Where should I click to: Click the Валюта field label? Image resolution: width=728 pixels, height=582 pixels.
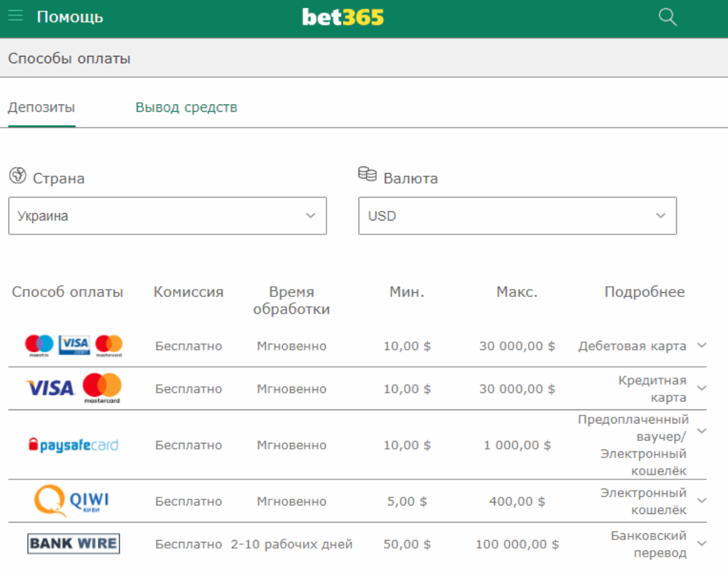click(x=410, y=179)
